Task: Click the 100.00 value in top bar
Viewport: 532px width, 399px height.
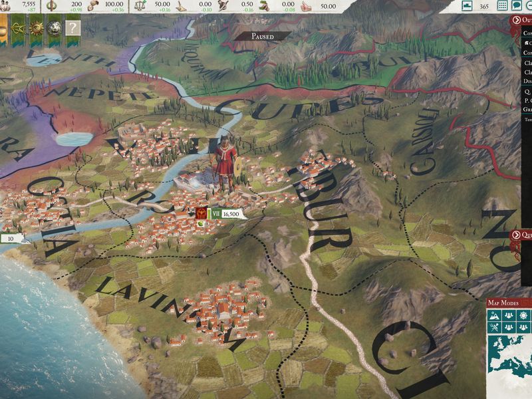Action: [x=114, y=4]
